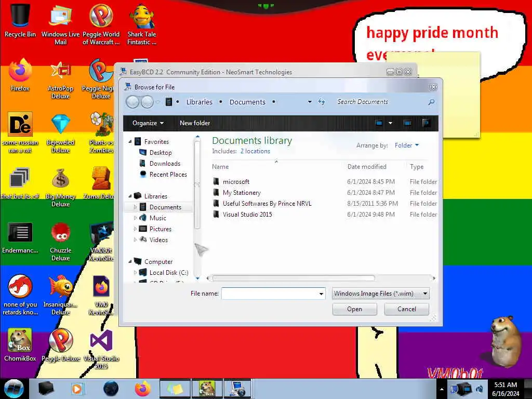Click Libraries in the address breadcrumb
The width and height of the screenshot is (532, 399).
point(199,102)
